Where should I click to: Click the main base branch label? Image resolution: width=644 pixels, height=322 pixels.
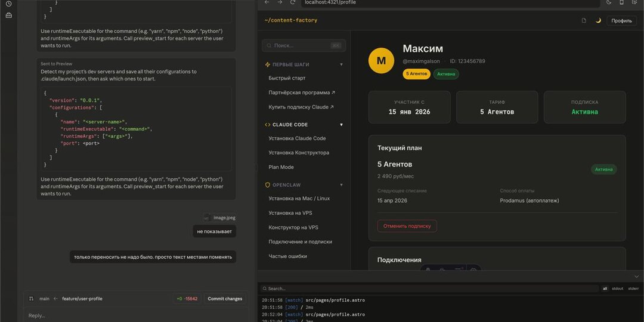pos(44,299)
